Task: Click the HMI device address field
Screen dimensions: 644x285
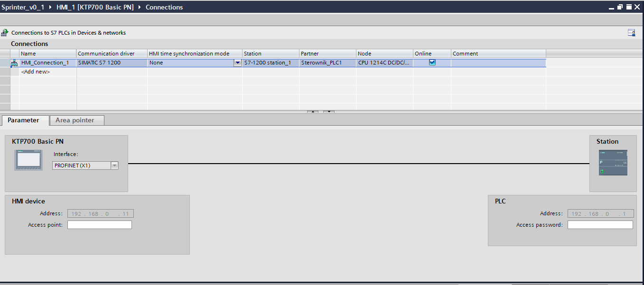Action: (101, 213)
